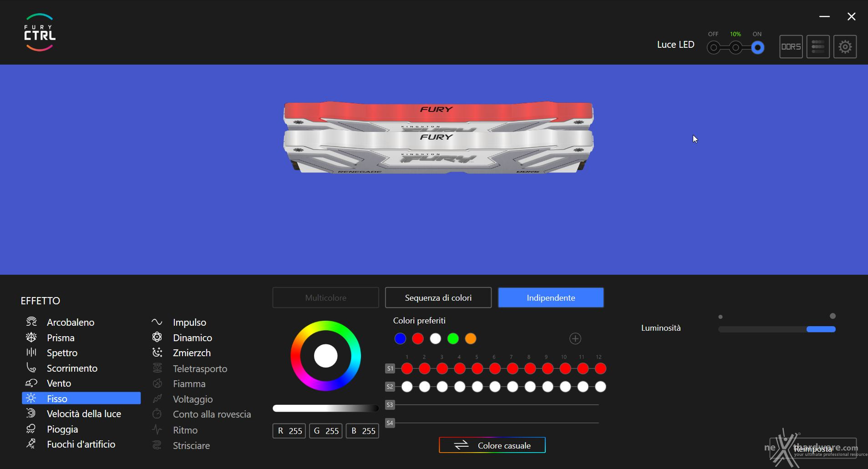This screenshot has width=868, height=469.
Task: Select LED 1 on the S2 row
Action: click(x=407, y=387)
